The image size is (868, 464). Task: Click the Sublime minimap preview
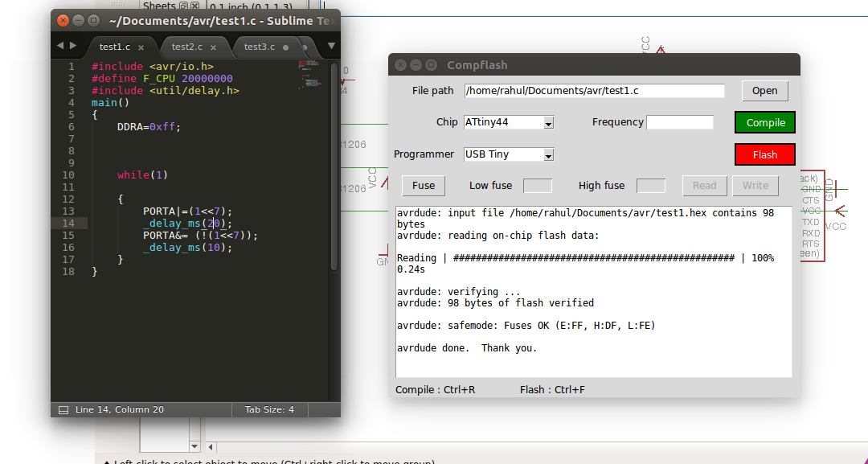[x=310, y=75]
